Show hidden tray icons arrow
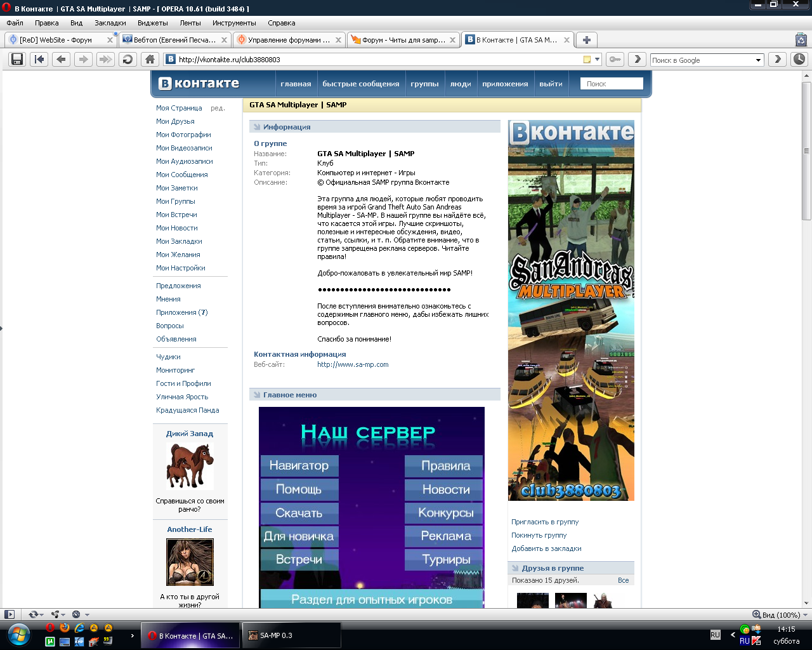Image resolution: width=812 pixels, height=650 pixels. click(x=733, y=635)
